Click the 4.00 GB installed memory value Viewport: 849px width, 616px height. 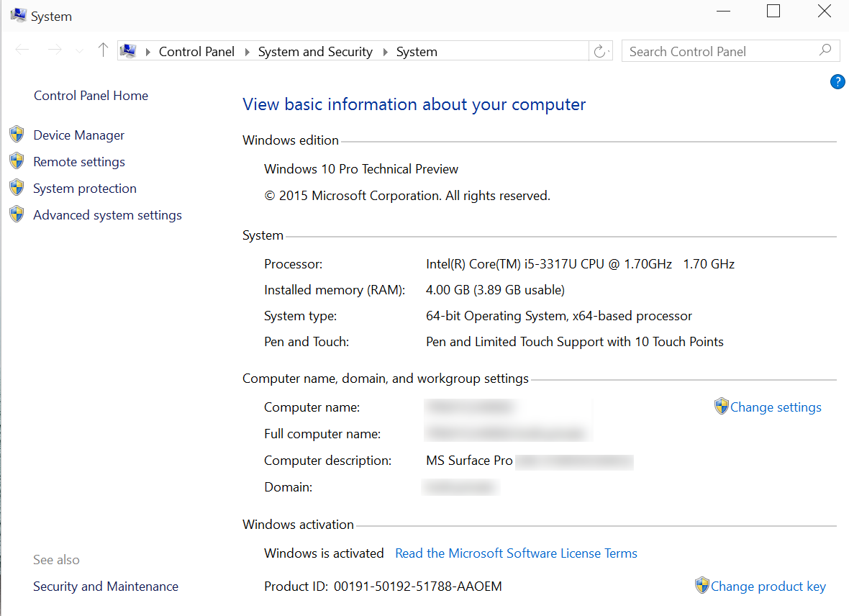[x=495, y=290]
